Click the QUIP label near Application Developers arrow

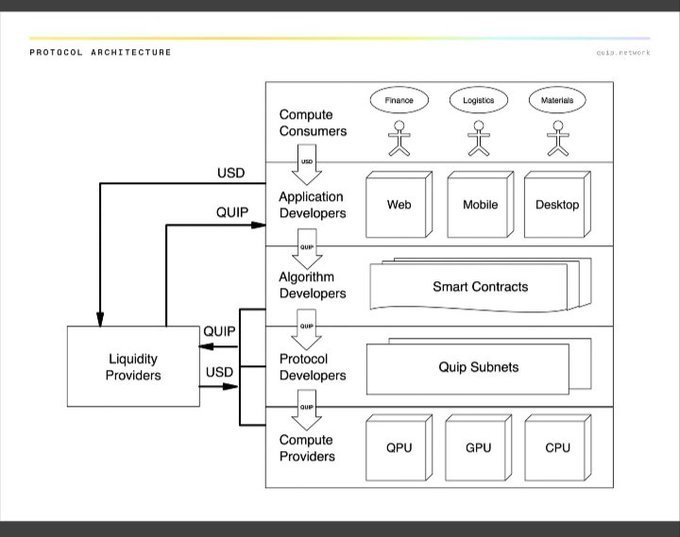(232, 212)
